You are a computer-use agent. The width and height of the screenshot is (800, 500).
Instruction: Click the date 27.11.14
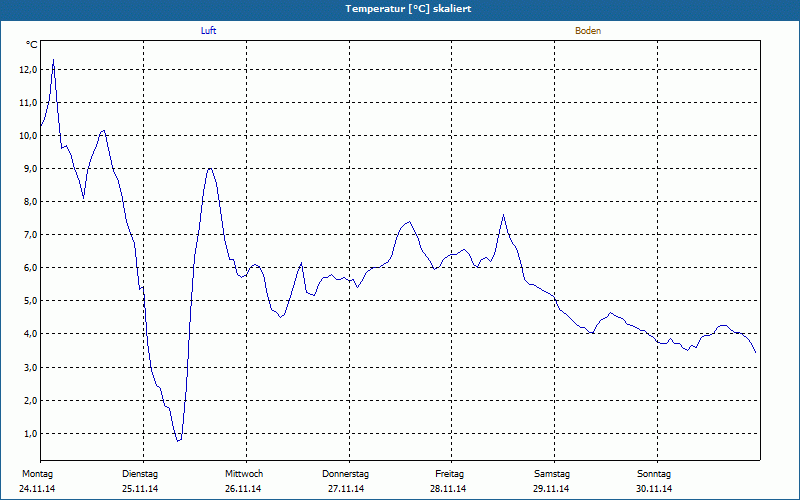pos(346,489)
